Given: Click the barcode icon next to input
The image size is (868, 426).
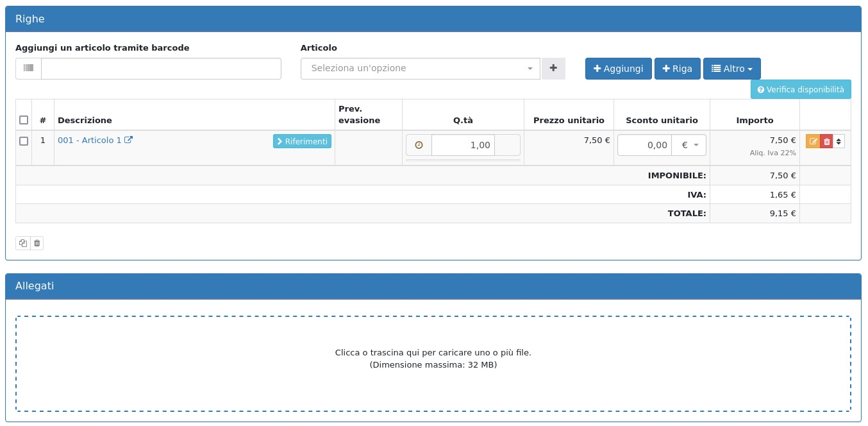Looking at the screenshot, I should click(x=29, y=69).
